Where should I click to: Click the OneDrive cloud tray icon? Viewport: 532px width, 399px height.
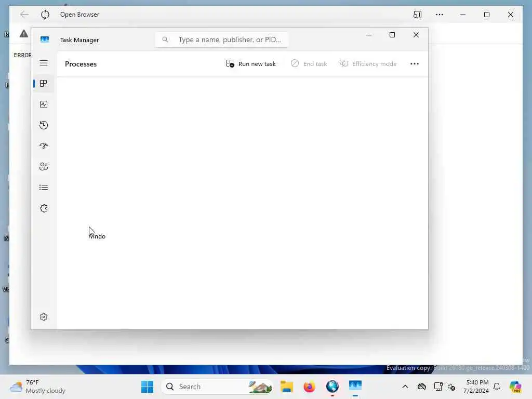(x=422, y=387)
